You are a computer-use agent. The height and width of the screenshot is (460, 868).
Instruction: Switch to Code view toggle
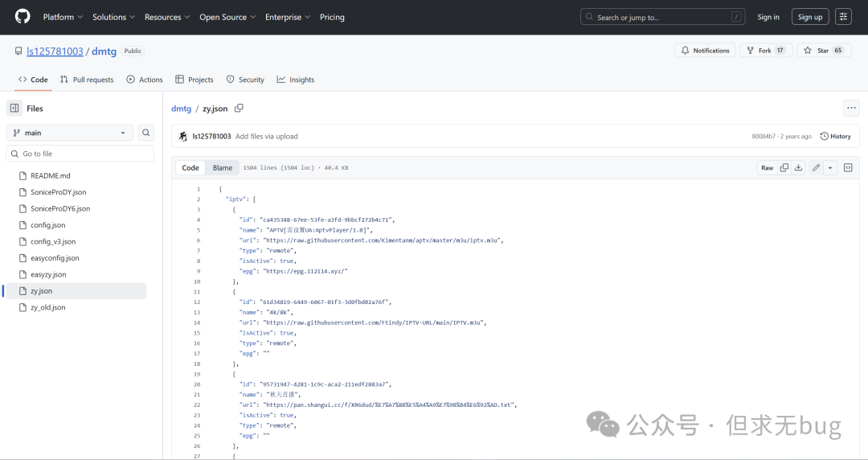(x=190, y=168)
